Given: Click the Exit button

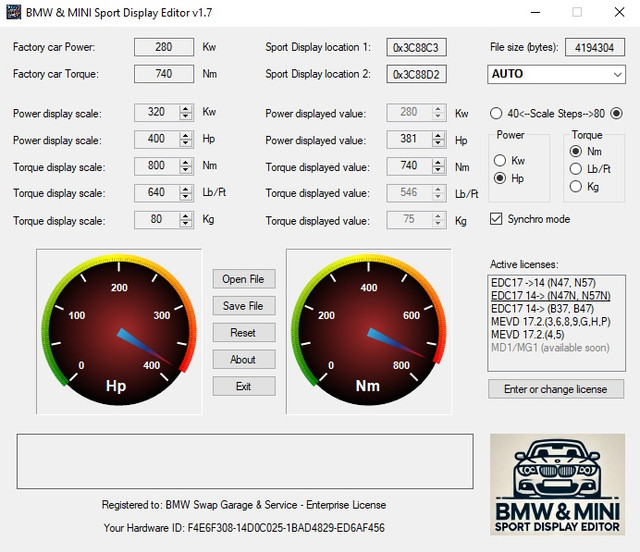Looking at the screenshot, I should point(244,386).
